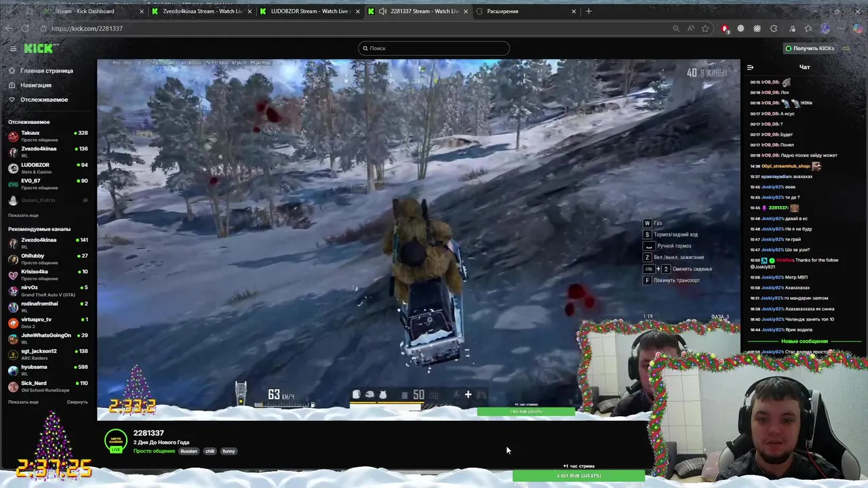
Task: Click the message Метр МВП
Action: pyautogui.click(x=797, y=277)
